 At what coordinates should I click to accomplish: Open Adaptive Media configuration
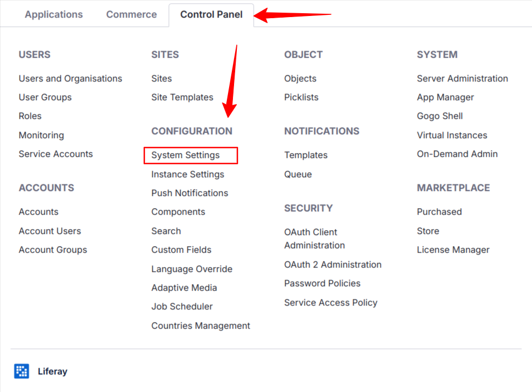pos(184,287)
